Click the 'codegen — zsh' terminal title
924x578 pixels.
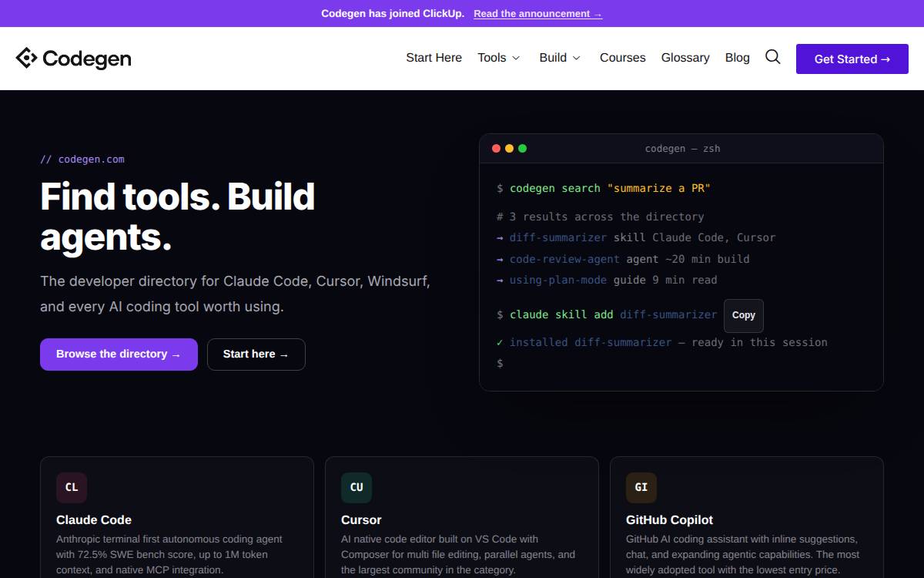[x=683, y=149]
